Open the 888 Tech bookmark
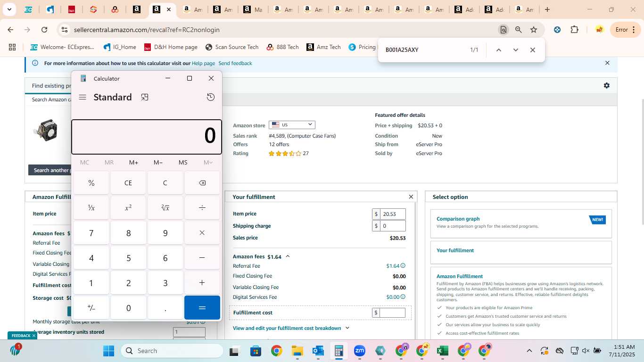 [x=282, y=47]
